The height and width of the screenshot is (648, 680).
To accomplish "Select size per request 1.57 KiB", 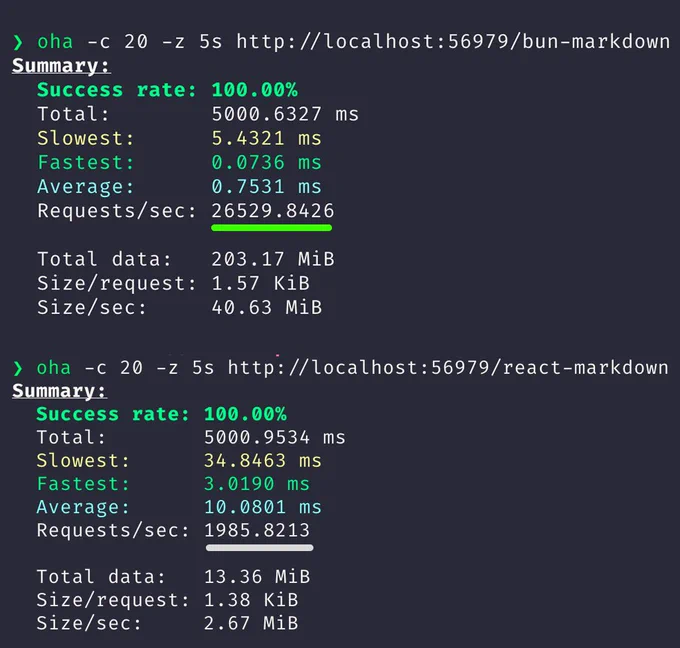I will point(260,284).
